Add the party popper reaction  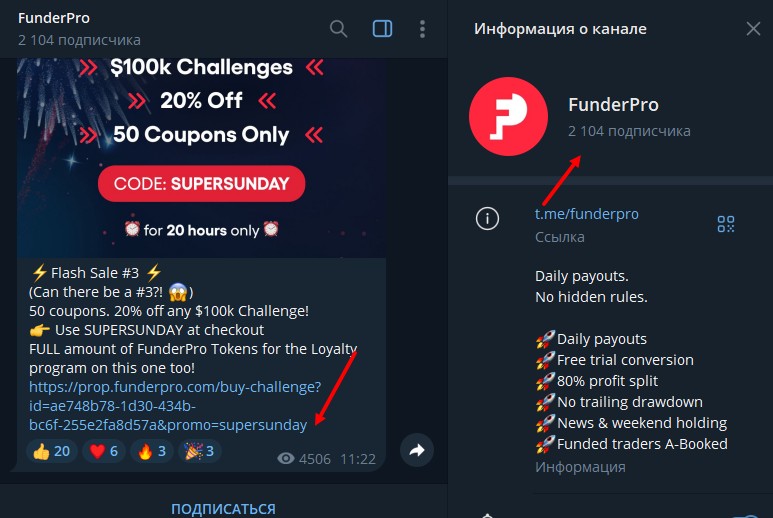click(x=199, y=451)
